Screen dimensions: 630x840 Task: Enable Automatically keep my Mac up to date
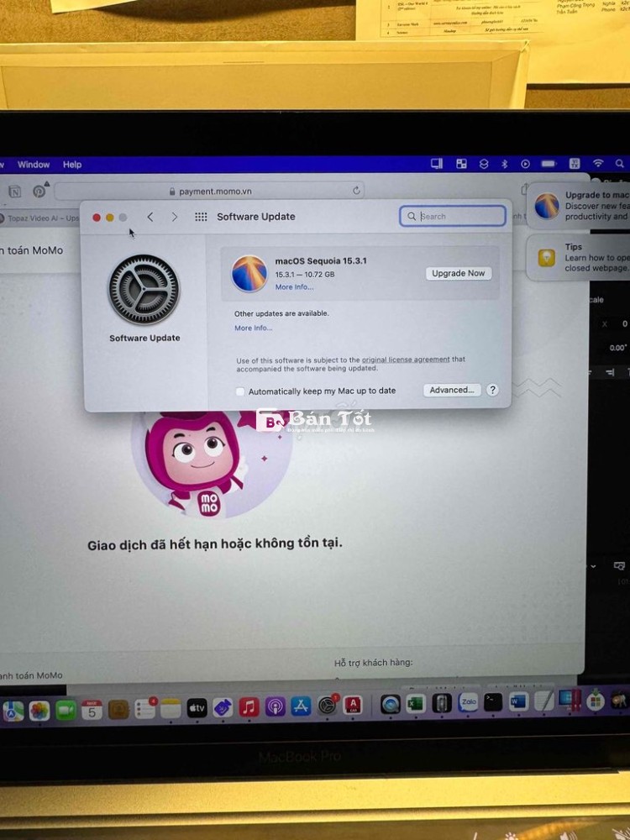(240, 391)
